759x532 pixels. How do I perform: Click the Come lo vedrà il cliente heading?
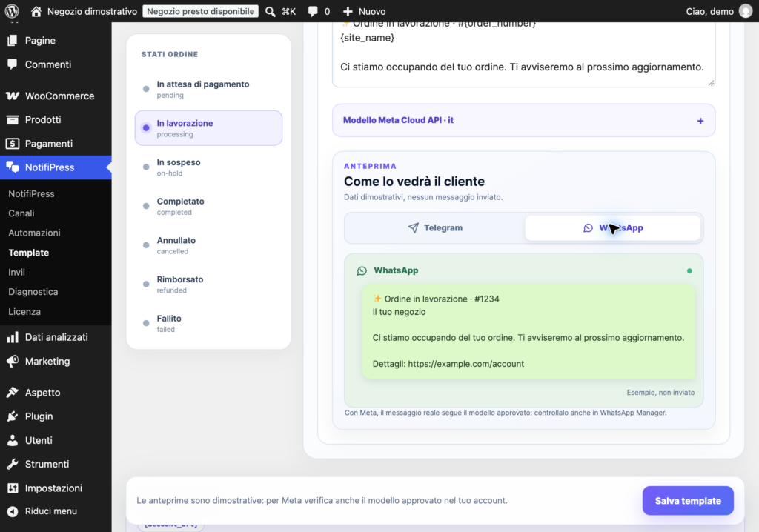click(x=414, y=182)
